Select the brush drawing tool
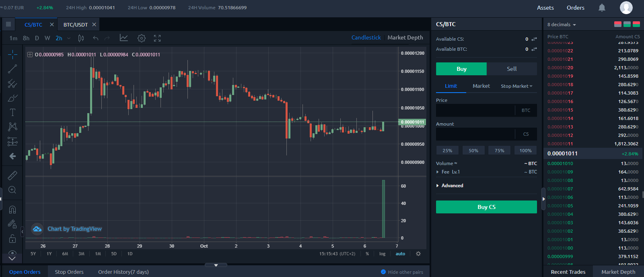 pos(12,98)
